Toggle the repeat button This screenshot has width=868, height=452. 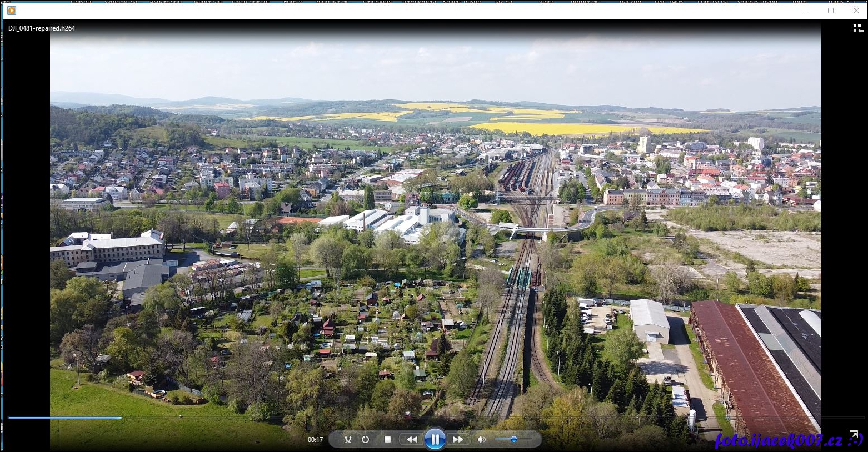[x=365, y=439]
